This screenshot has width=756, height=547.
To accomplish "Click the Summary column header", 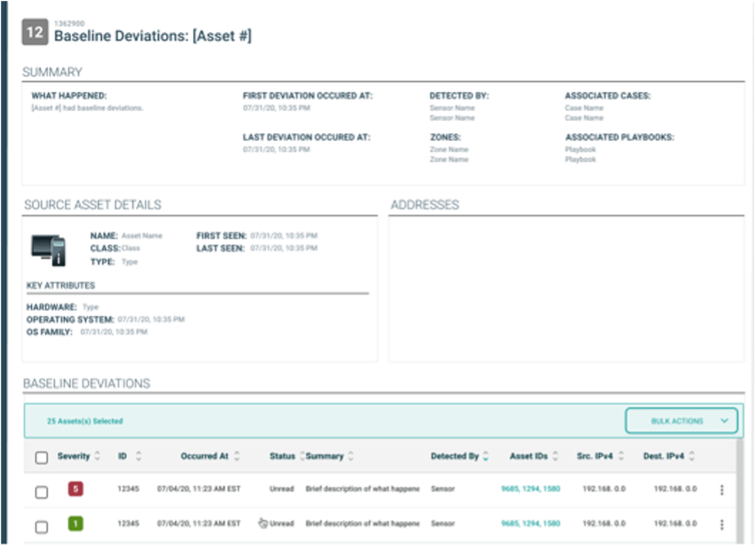I will tap(324, 456).
